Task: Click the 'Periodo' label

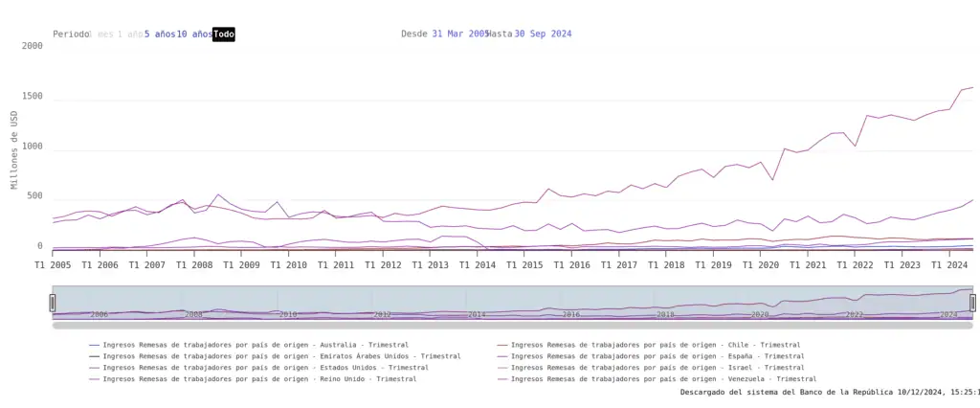Action: coord(71,34)
